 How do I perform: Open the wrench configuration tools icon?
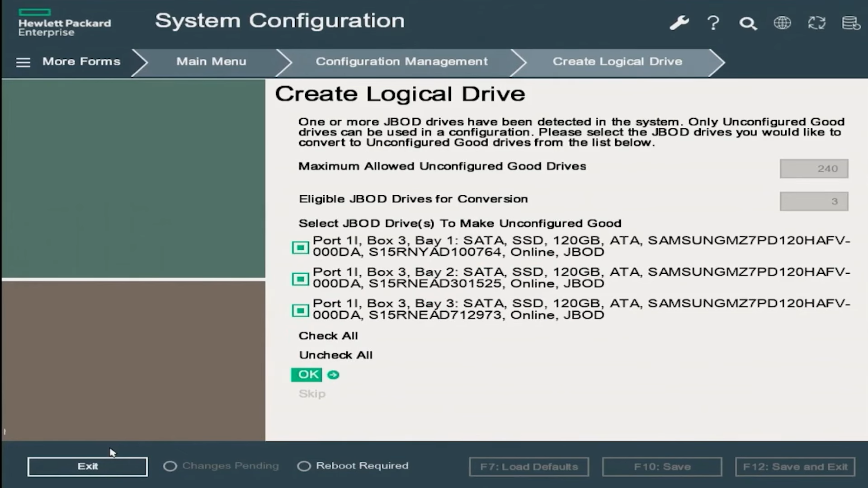coord(679,23)
